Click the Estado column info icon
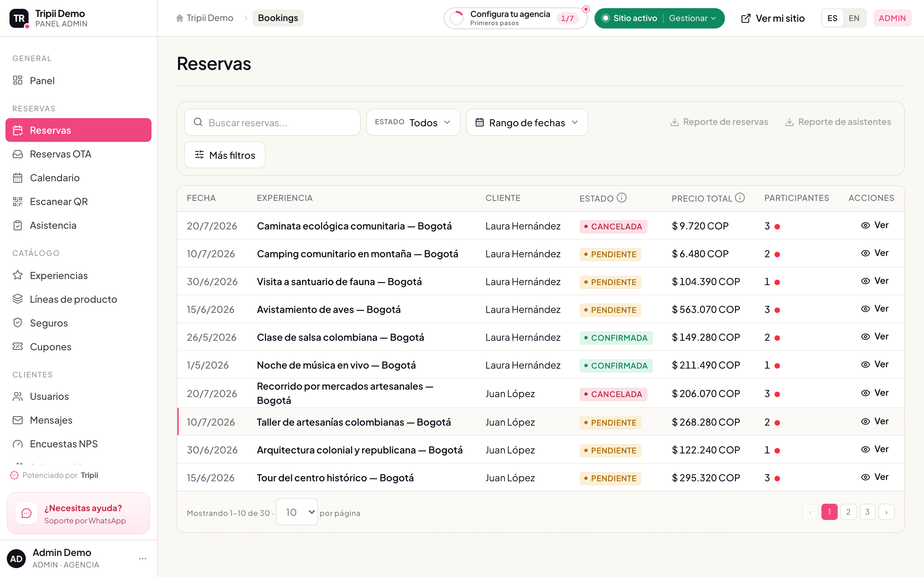The width and height of the screenshot is (924, 577). point(622,198)
